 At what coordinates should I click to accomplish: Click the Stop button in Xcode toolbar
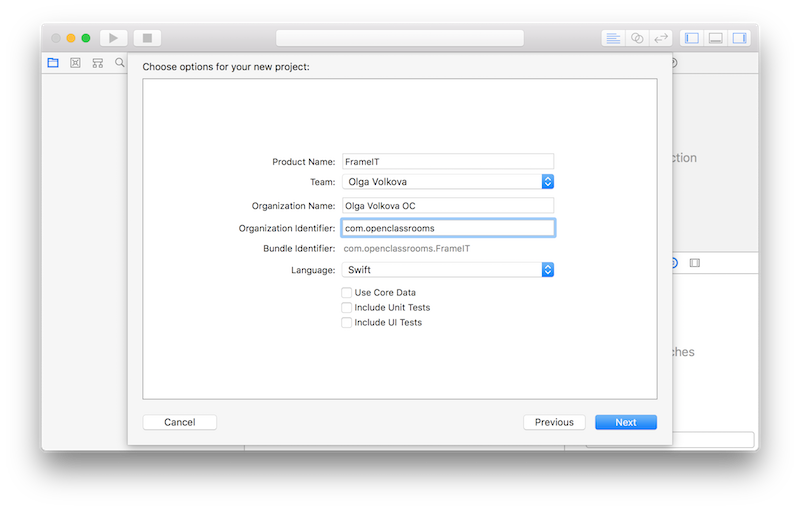[147, 38]
